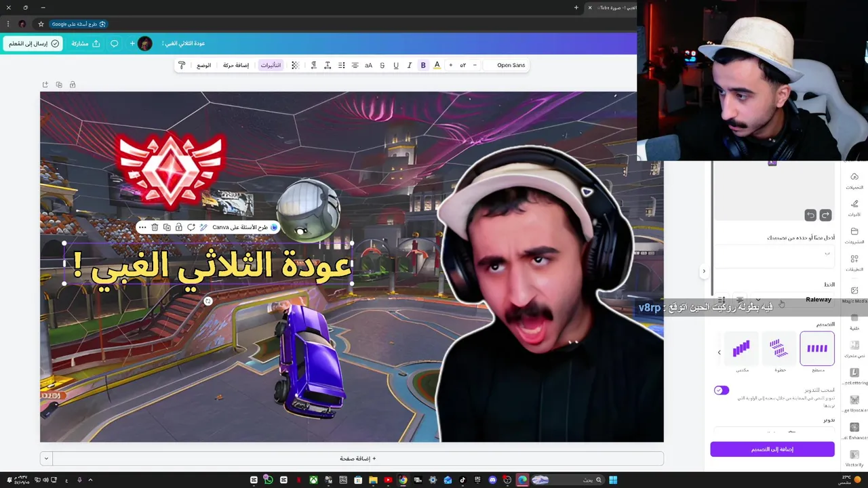868x488 pixels.
Task: Click إضافة حركة (Animate) in the text toolbar
Action: (236, 65)
